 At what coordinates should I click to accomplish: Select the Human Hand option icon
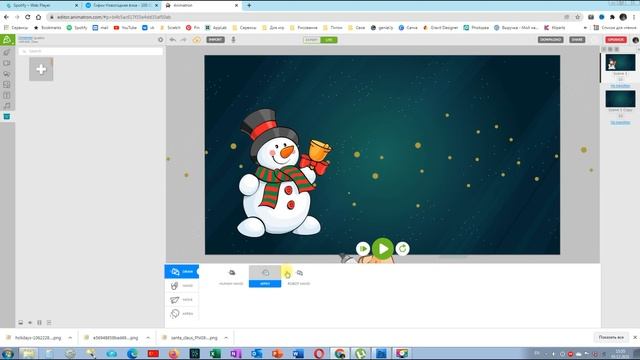coord(231,273)
